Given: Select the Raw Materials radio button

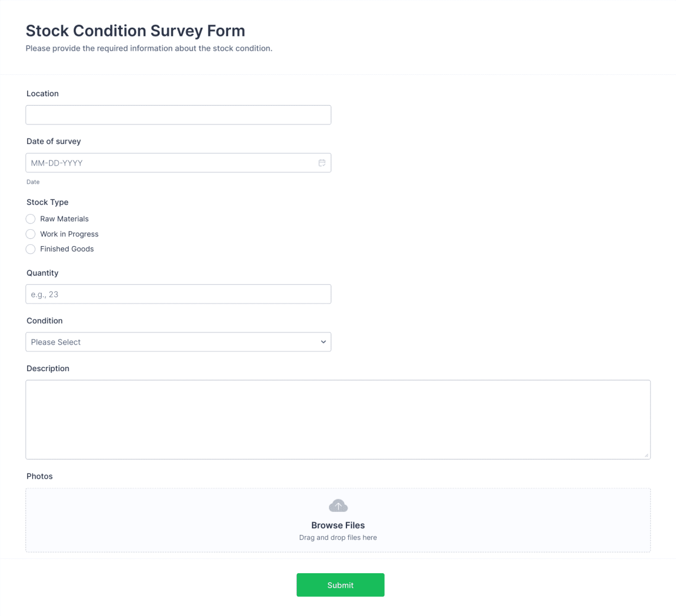Looking at the screenshot, I should [x=30, y=218].
